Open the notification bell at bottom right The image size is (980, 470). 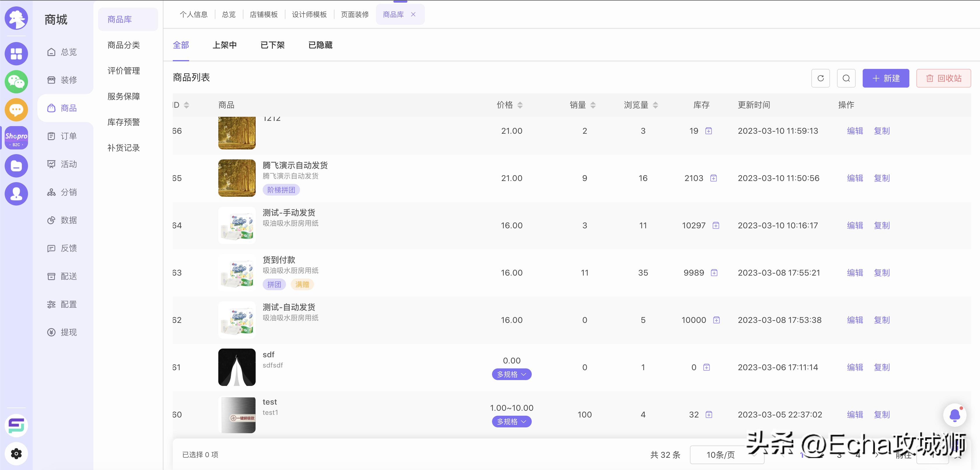955,415
